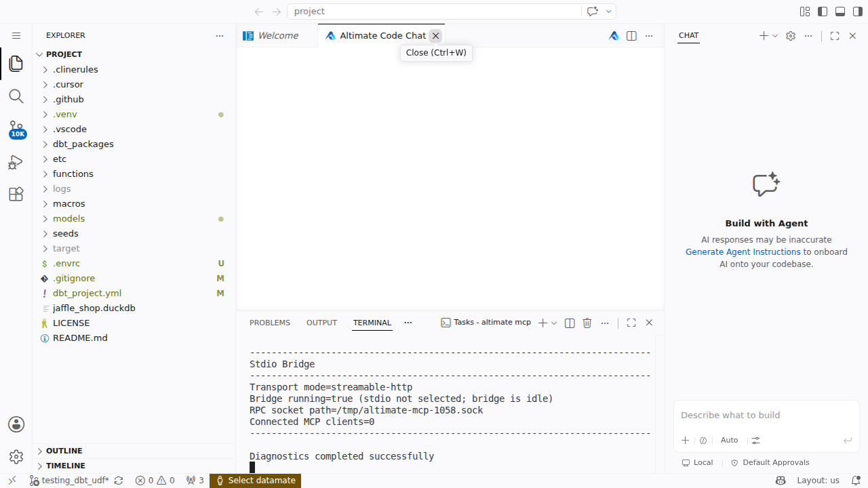
Task: Open the Accounts menu icon
Action: tap(16, 424)
